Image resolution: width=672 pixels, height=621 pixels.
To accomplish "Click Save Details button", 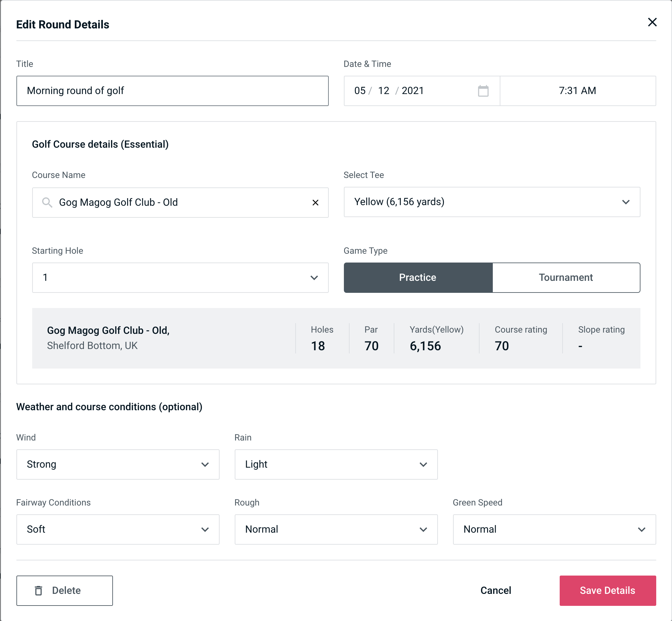I will coord(607,590).
